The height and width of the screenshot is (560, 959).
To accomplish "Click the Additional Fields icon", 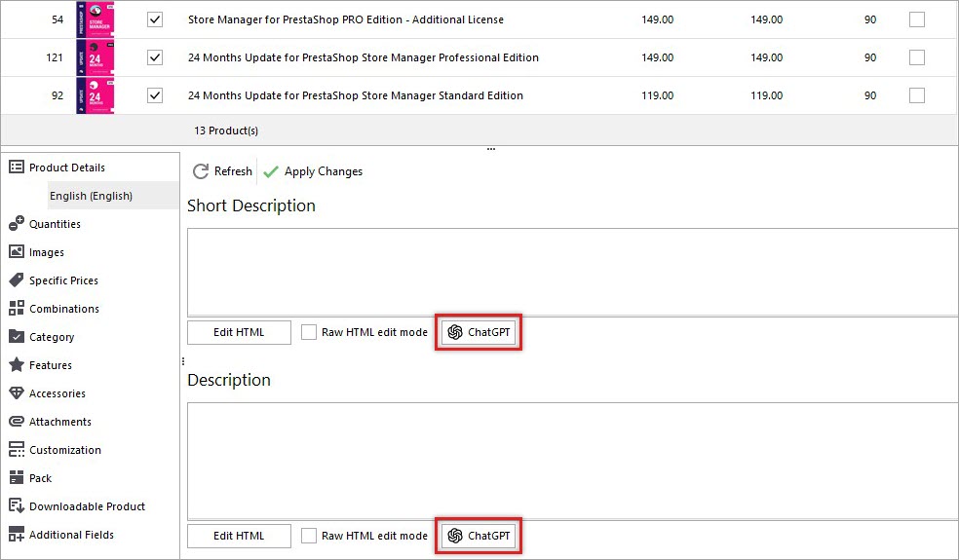I will (17, 535).
